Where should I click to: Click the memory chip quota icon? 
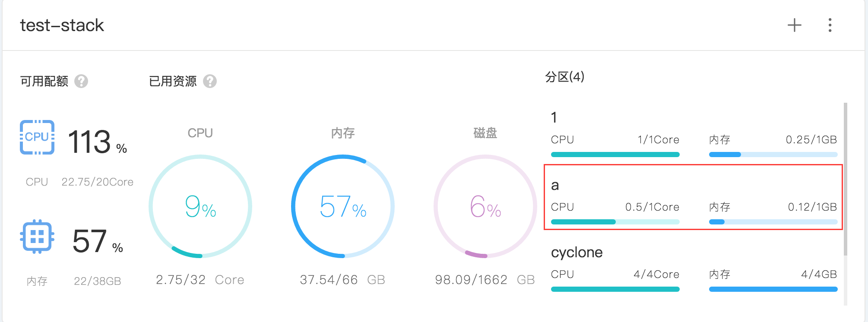(x=37, y=237)
